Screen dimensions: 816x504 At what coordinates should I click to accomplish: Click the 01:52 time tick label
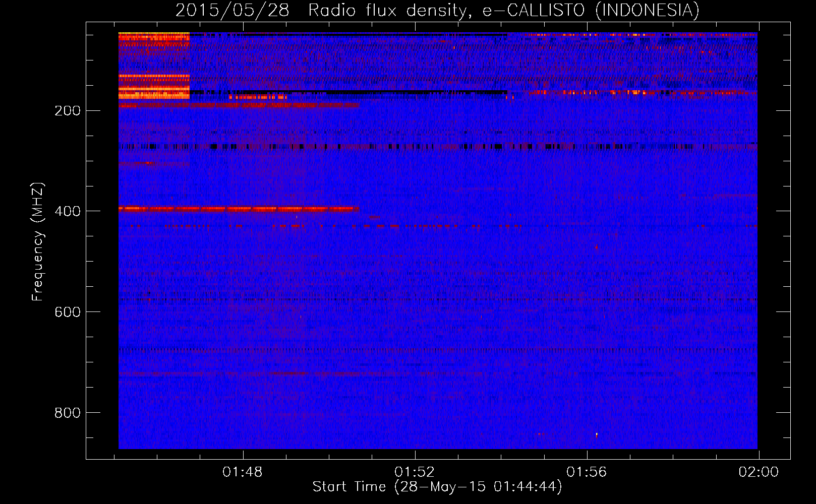tap(415, 472)
